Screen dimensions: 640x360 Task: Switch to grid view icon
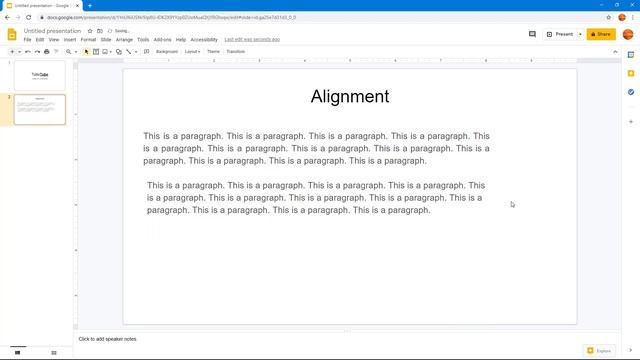54,353
